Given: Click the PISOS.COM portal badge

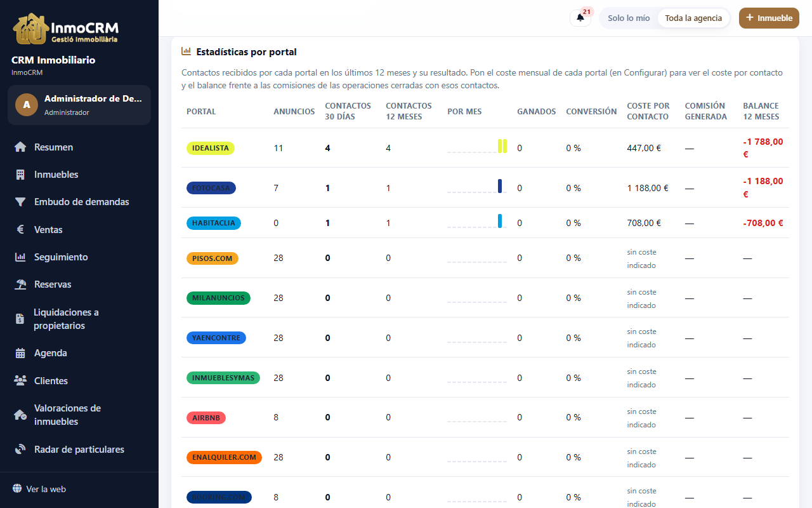Looking at the screenshot, I should [x=213, y=258].
